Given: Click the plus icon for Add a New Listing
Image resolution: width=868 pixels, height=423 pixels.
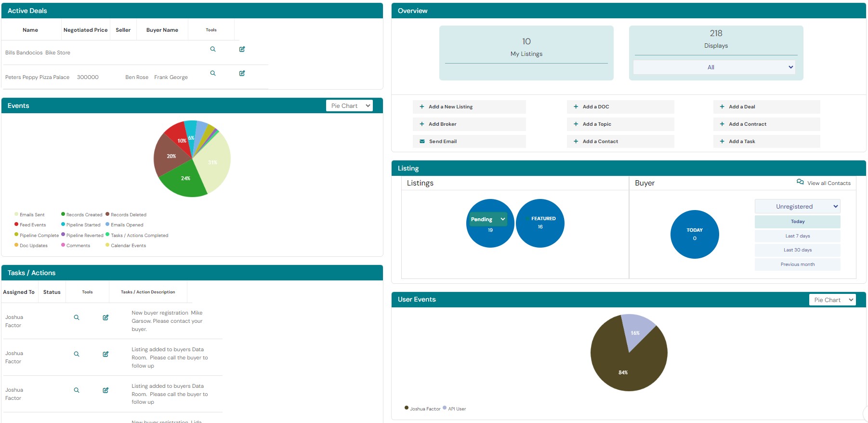Looking at the screenshot, I should (x=422, y=107).
